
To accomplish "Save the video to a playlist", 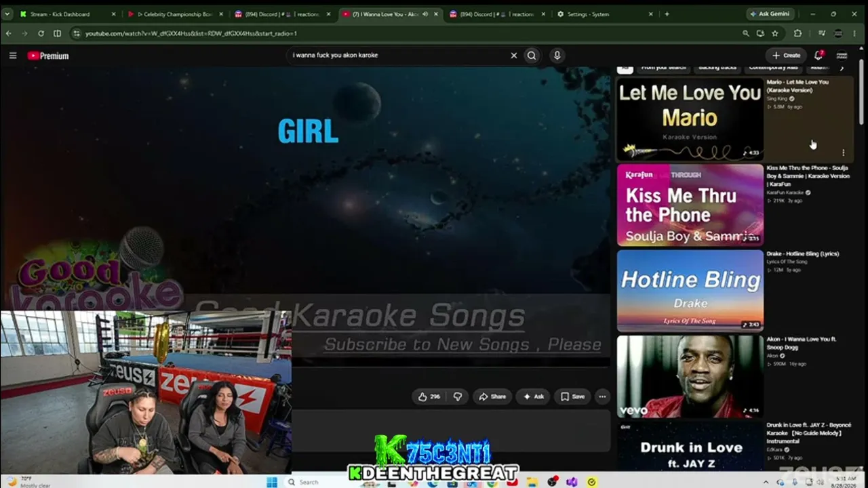I will 572,396.
